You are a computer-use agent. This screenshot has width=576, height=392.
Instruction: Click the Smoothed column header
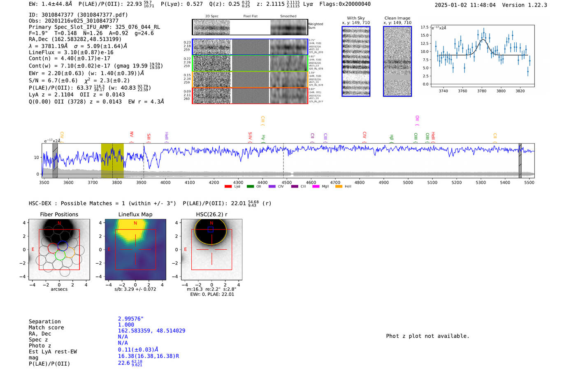[288, 16]
